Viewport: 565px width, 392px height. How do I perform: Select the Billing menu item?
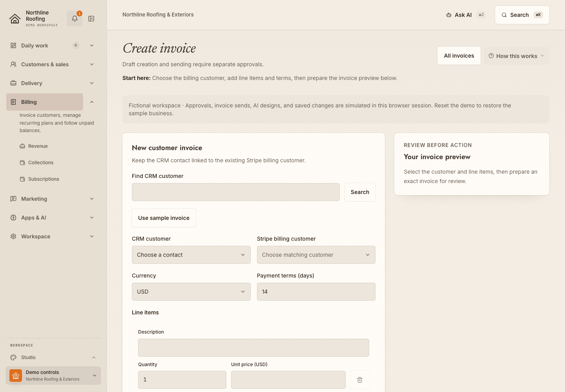pos(45,102)
